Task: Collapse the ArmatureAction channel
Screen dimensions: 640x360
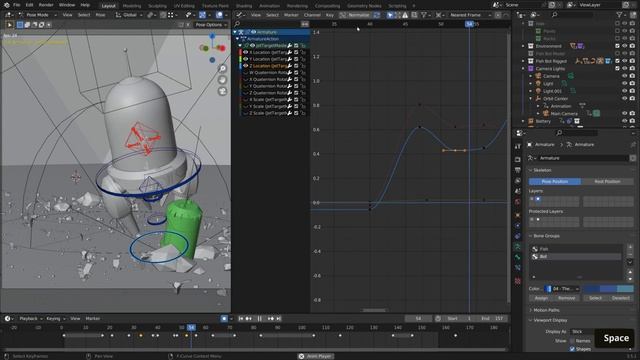Action: [x=238, y=39]
